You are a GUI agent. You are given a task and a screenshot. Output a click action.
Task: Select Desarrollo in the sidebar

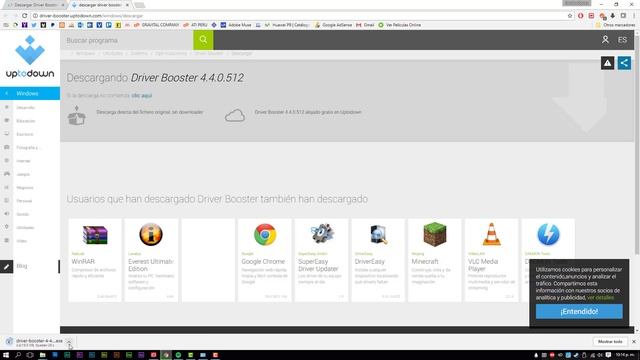(25, 108)
